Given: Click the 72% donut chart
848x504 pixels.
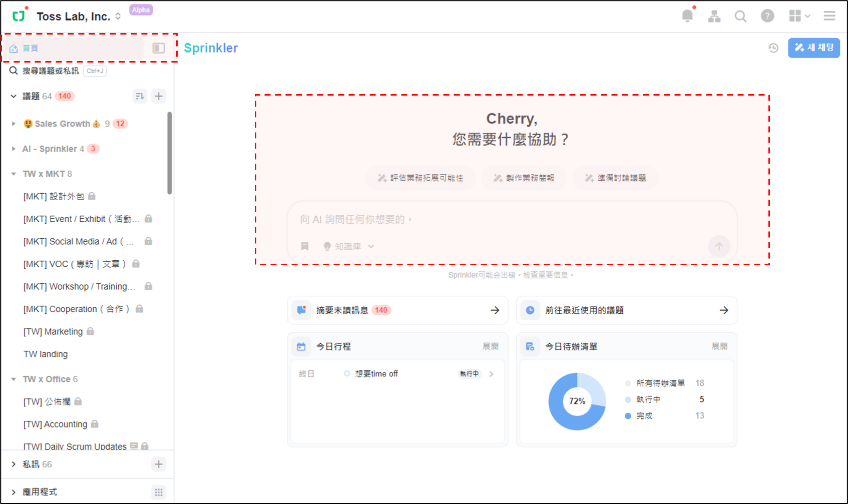Looking at the screenshot, I should 577,401.
